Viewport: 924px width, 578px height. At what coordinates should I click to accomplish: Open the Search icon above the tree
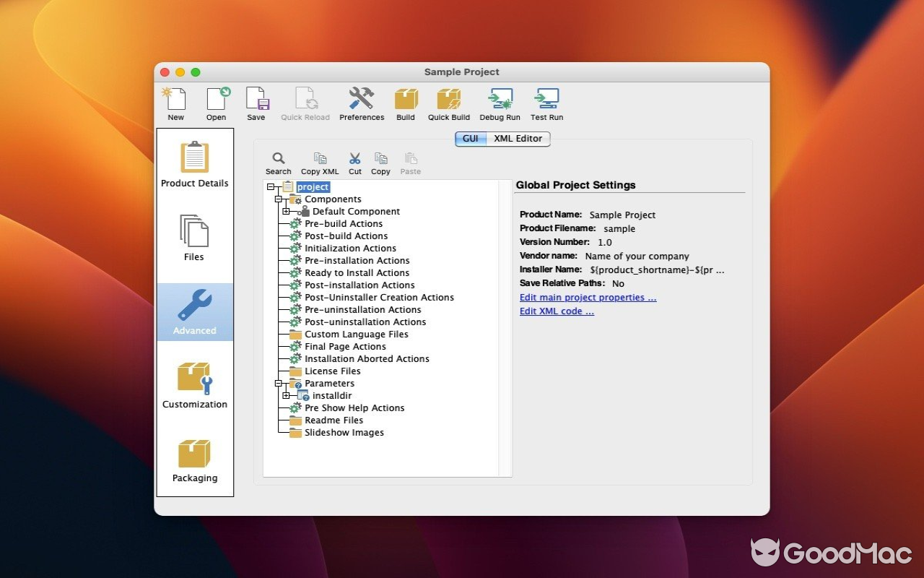point(278,159)
